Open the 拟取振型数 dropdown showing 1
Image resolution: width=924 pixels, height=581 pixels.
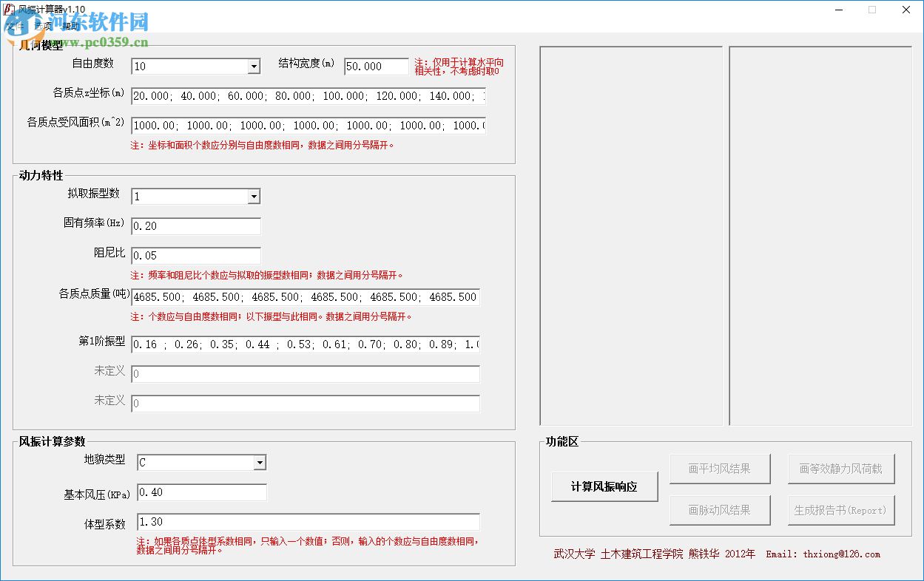[x=255, y=196]
